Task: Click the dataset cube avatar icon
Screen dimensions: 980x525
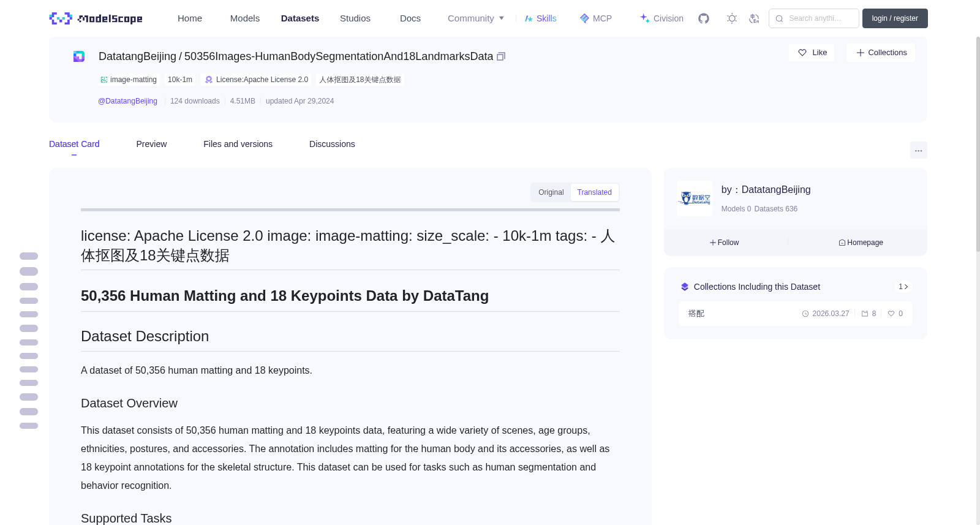Action: [x=79, y=56]
